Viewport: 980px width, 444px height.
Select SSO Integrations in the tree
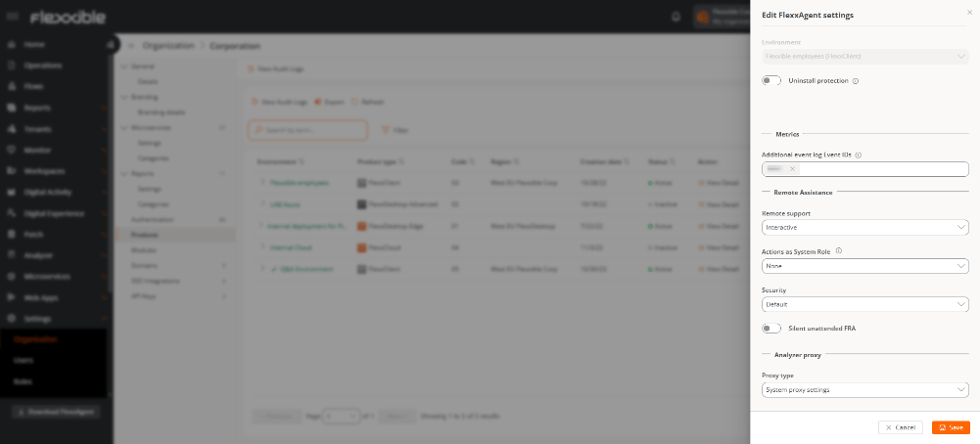pos(155,281)
